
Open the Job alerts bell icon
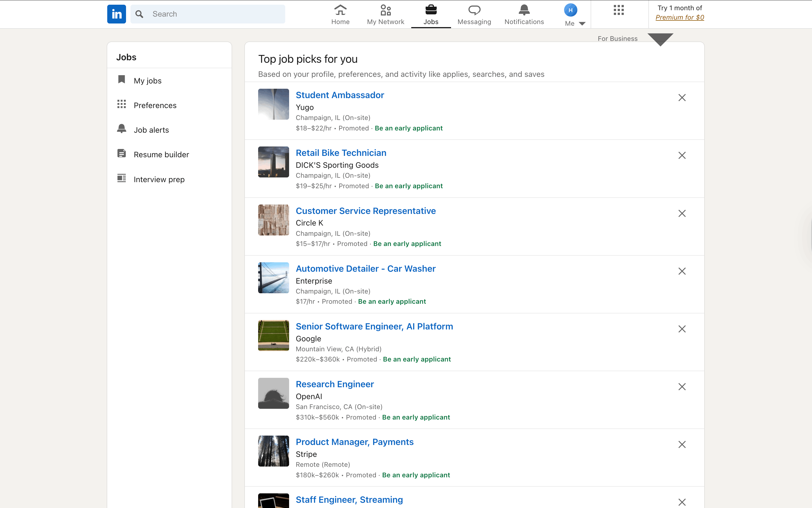[x=122, y=129]
